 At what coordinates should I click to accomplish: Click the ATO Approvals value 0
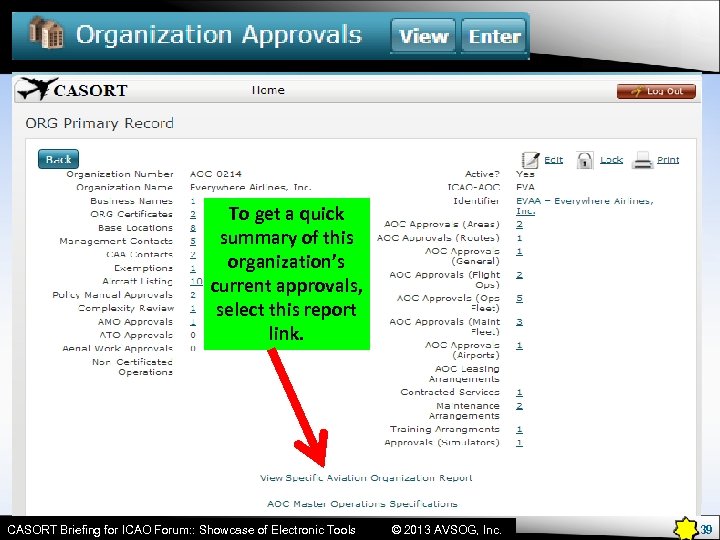(193, 335)
